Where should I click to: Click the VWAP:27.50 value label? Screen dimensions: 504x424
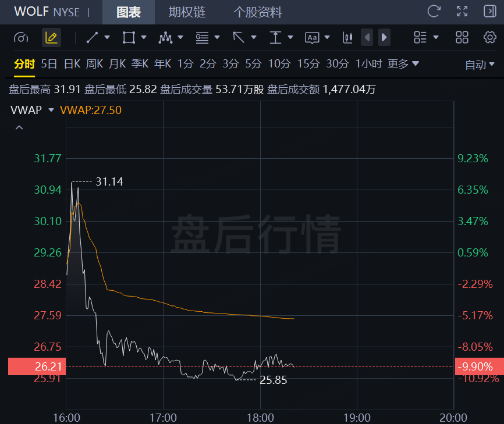point(91,110)
